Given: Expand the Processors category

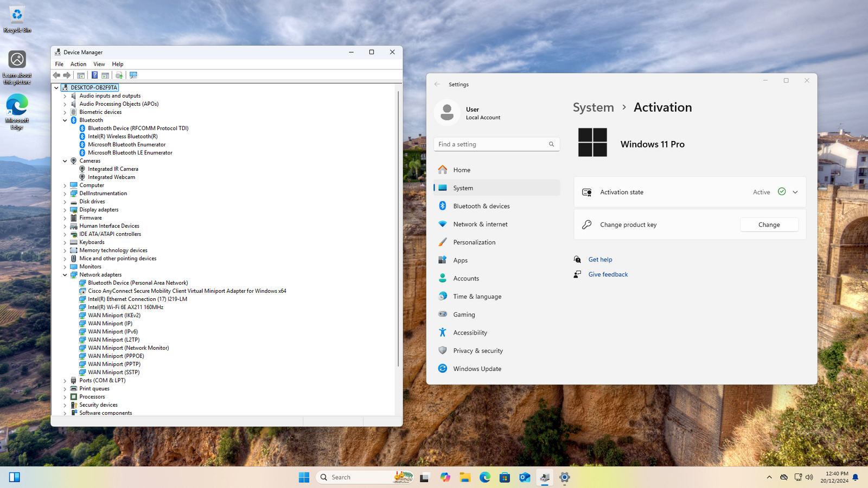Looking at the screenshot, I should coord(65,397).
